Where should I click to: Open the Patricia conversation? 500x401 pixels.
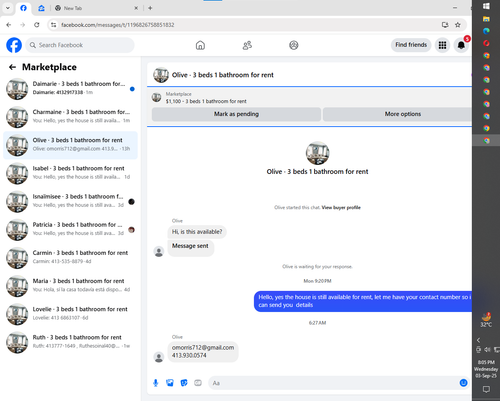click(70, 230)
